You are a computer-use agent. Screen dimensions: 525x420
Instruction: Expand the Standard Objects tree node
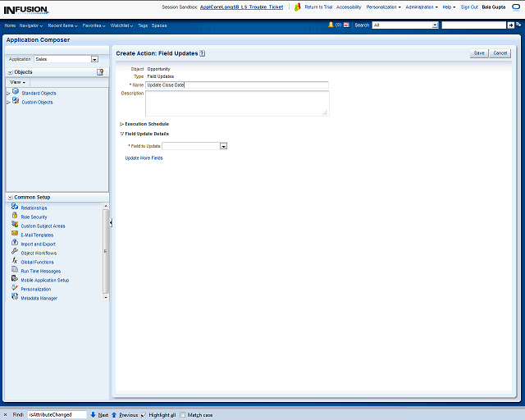click(x=8, y=94)
